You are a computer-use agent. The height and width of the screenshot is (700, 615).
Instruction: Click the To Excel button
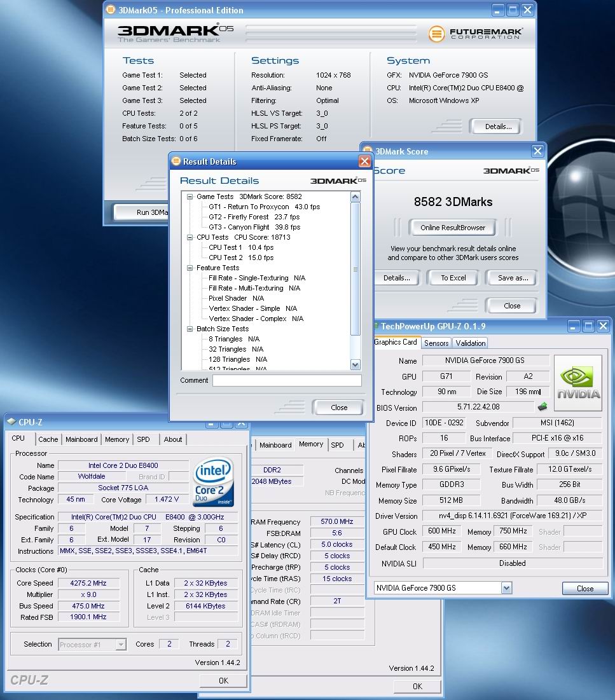(453, 278)
